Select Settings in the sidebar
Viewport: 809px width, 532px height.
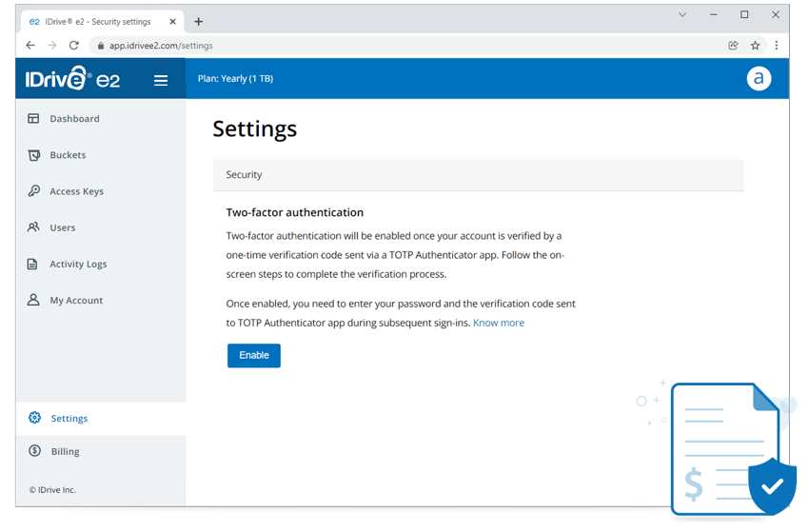101,418
